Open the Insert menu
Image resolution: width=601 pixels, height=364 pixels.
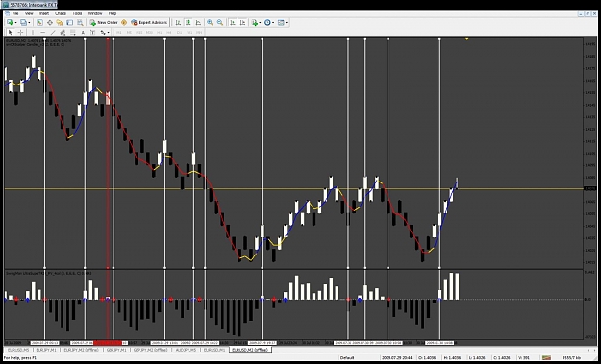(44, 13)
